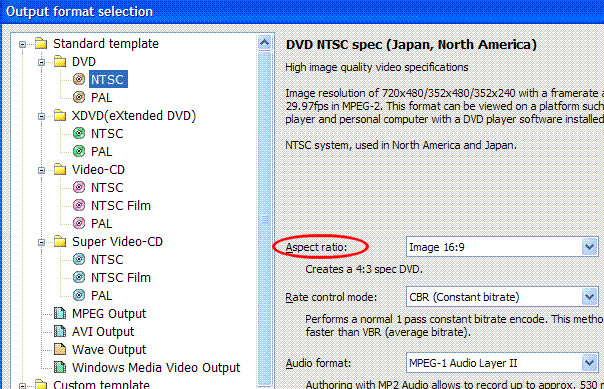Collapse the Super Video-CD folder node
The height and width of the screenshot is (389, 604).
click(41, 242)
